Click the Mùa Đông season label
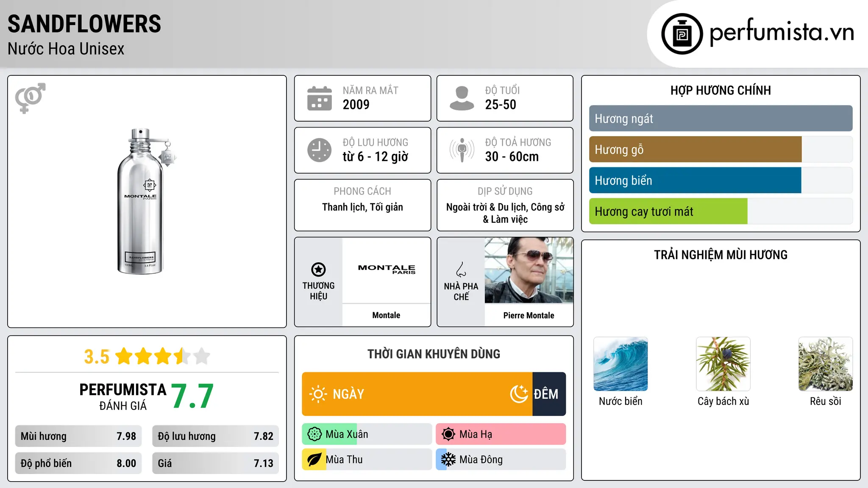 point(481,460)
